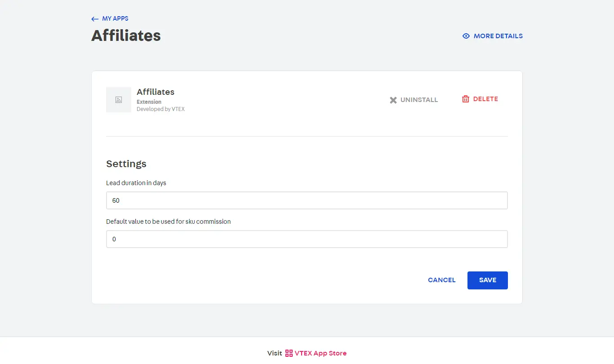Click DELETE to remove the Affiliates app

(486, 99)
